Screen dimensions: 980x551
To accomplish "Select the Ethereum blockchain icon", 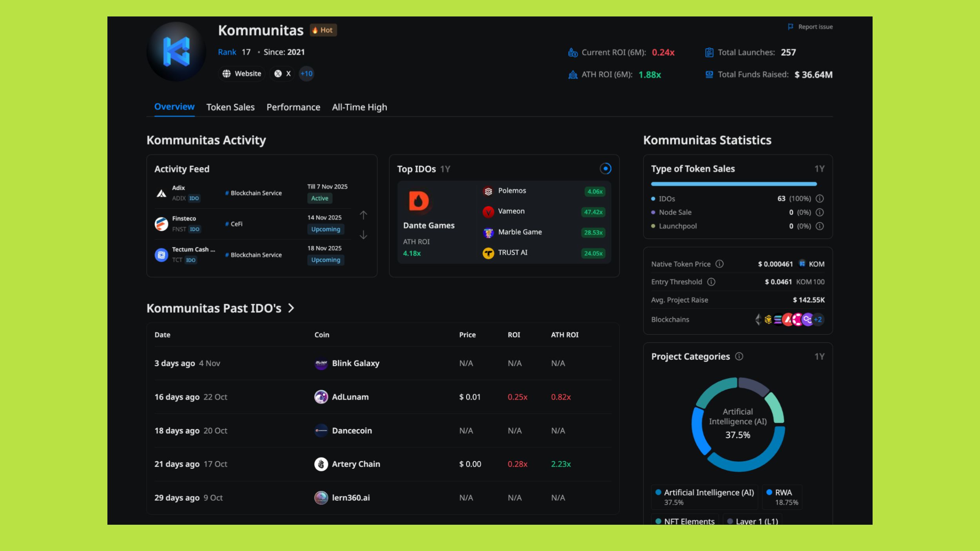I will 758,320.
